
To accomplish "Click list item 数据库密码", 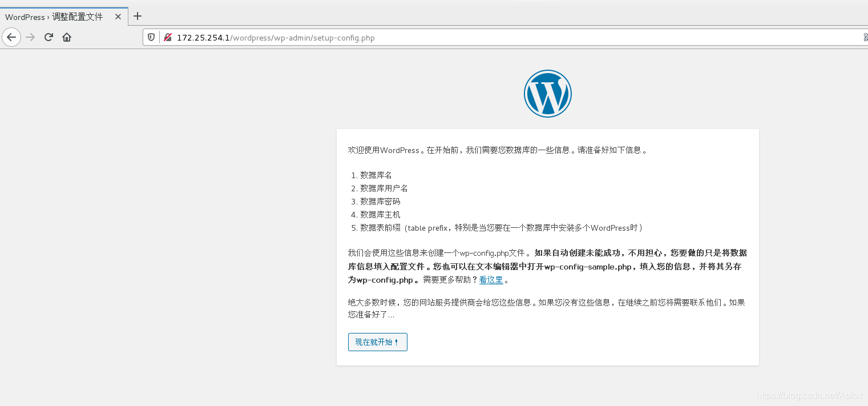I will coord(380,202).
